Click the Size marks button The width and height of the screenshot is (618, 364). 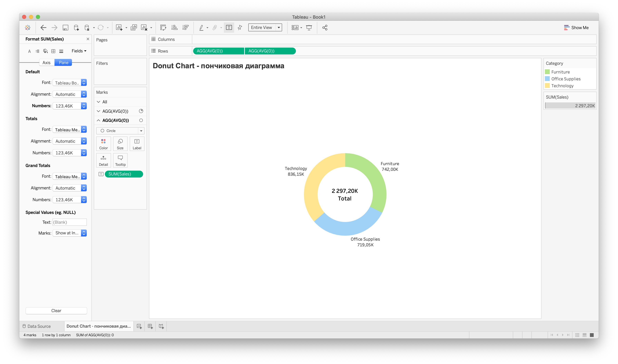coord(120,144)
